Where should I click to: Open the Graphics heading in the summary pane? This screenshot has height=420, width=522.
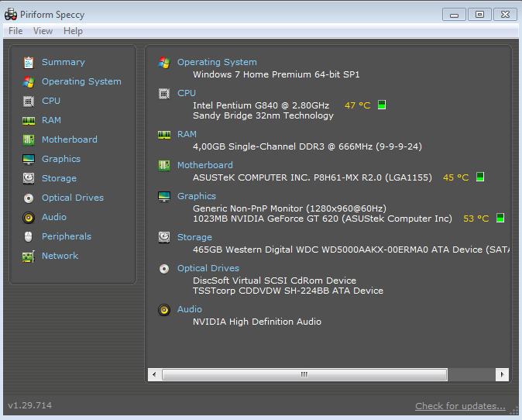pos(197,196)
